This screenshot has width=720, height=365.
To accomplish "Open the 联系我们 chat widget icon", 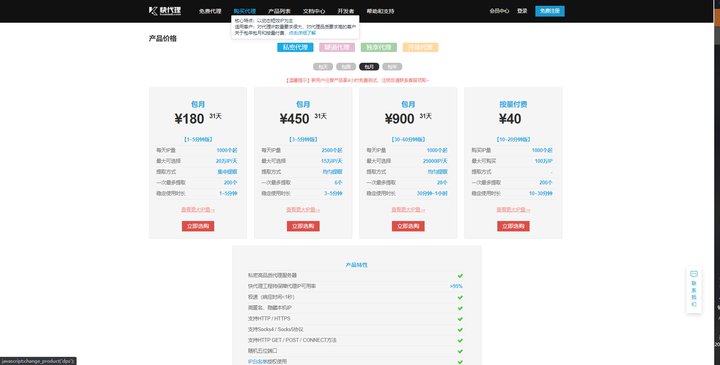I will pos(694,274).
